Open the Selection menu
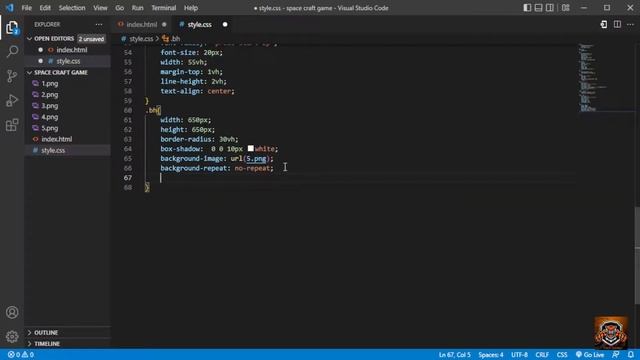 [72, 8]
